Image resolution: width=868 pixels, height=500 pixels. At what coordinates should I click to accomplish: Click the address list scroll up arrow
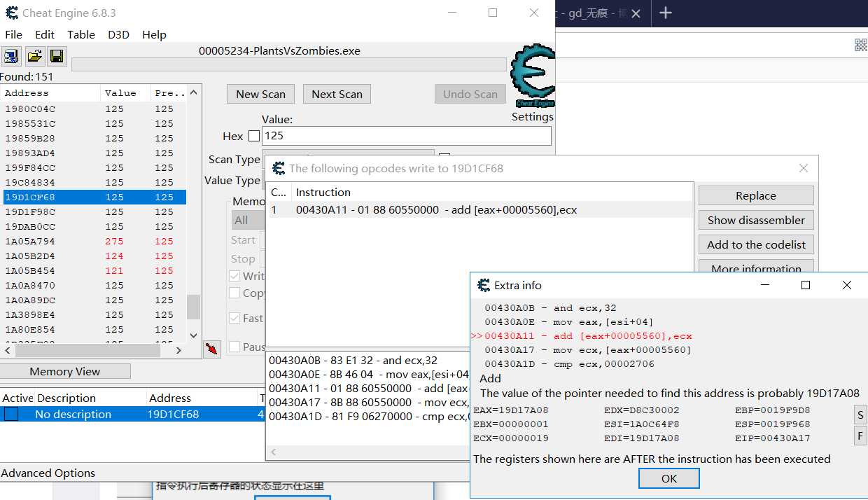coord(194,92)
